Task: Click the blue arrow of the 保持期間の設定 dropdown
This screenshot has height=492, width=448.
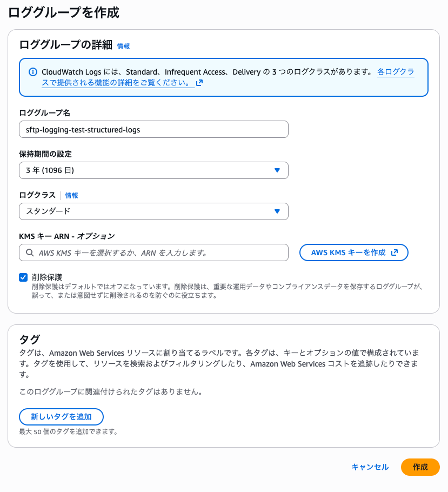Action: point(277,170)
